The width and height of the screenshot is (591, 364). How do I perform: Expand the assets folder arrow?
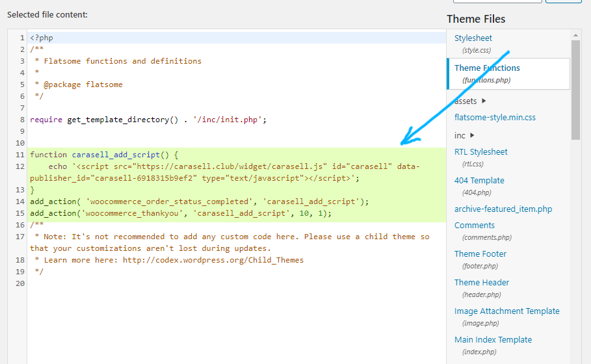484,101
